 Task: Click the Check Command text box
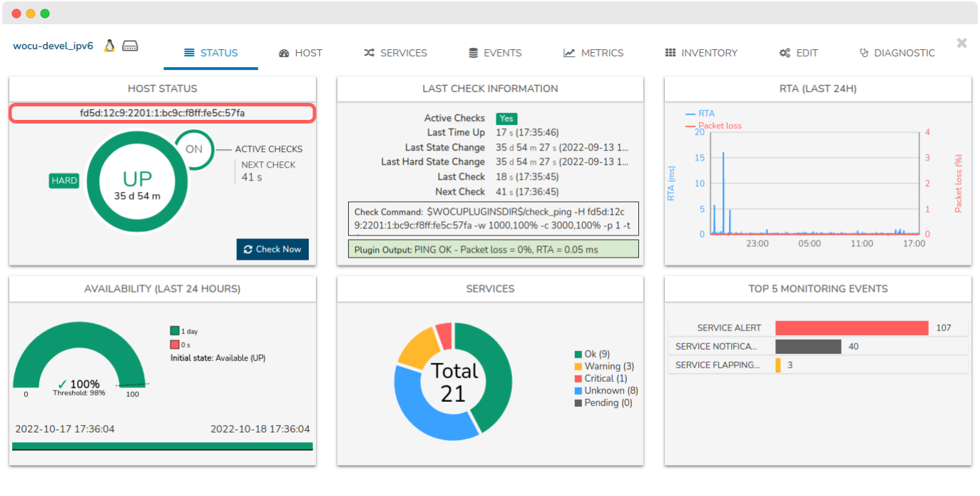(493, 219)
